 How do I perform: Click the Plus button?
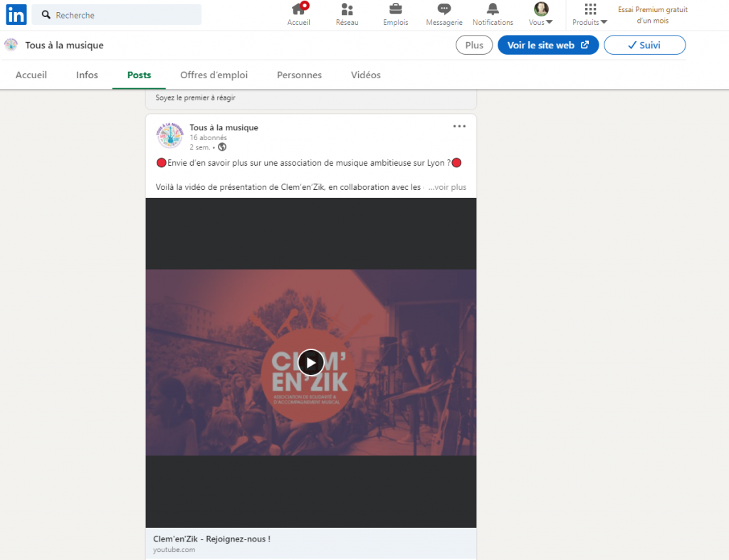473,45
